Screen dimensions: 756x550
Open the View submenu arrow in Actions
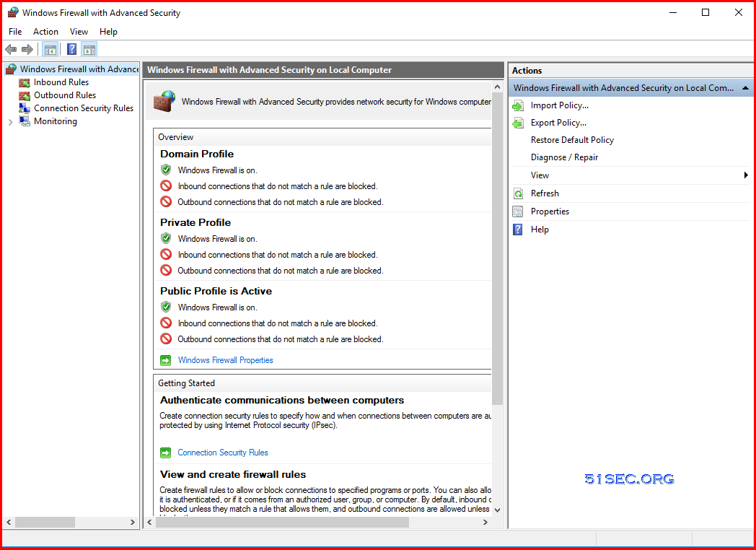point(747,175)
